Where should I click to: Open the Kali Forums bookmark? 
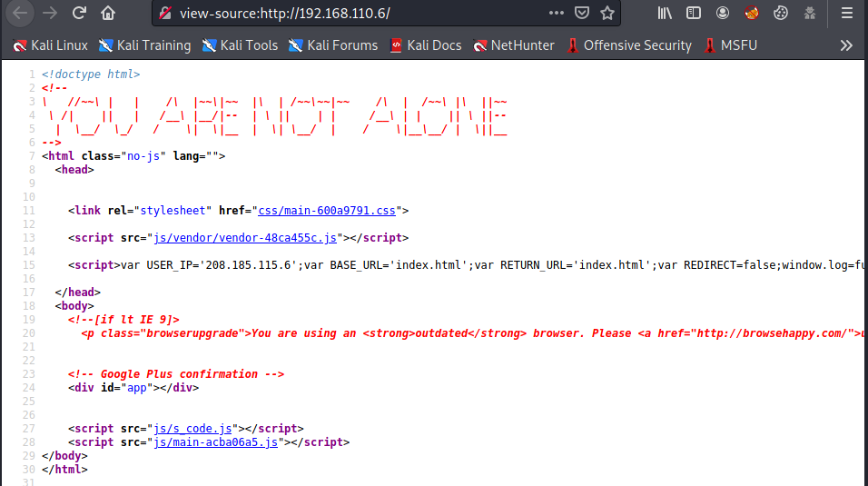(332, 45)
